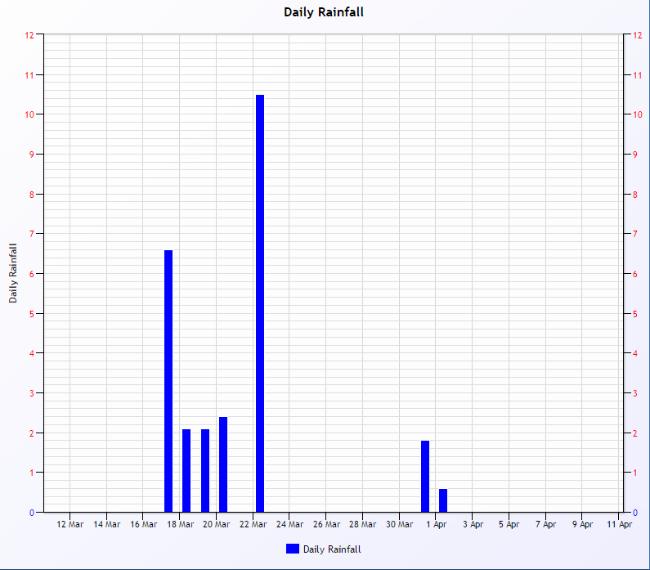Image resolution: width=650 pixels, height=570 pixels.
Task: Click the 12 value on the left axis
Action: [30, 35]
